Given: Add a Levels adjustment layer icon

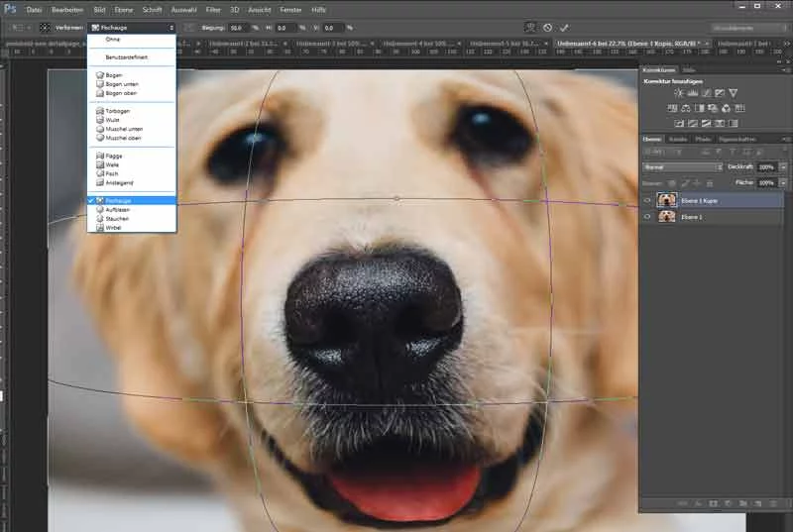Looking at the screenshot, I should click(691, 92).
